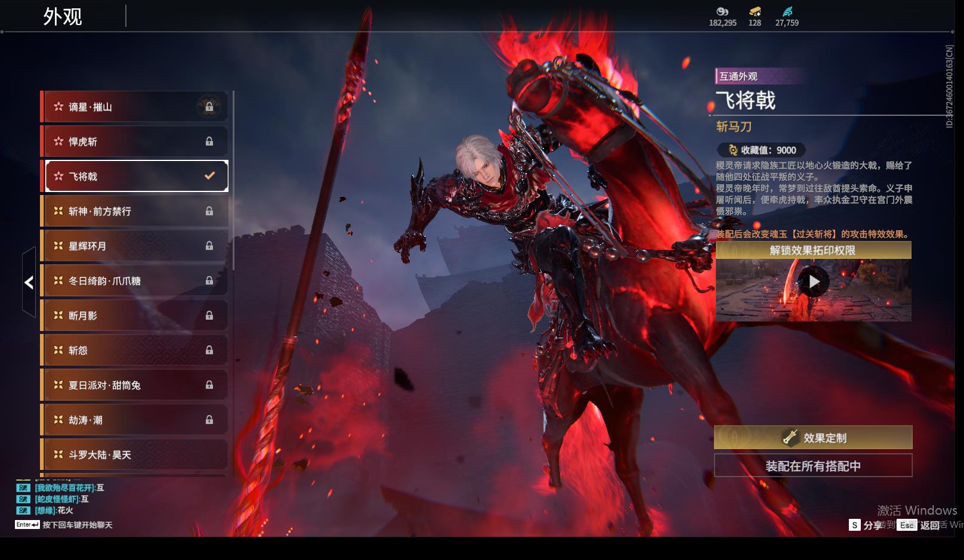This screenshot has height=560, width=964.
Task: Click the teal currency icon above 27,759
Action: point(787,11)
